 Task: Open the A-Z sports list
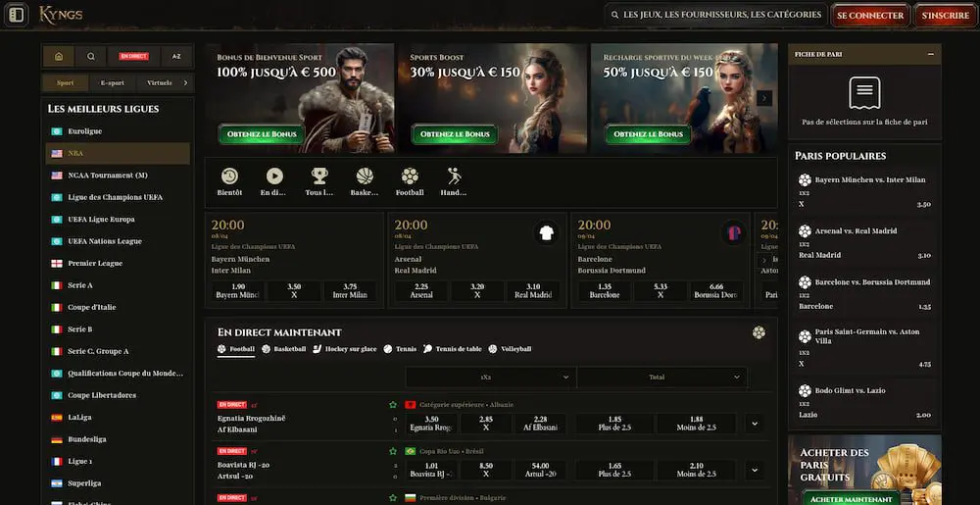[176, 56]
